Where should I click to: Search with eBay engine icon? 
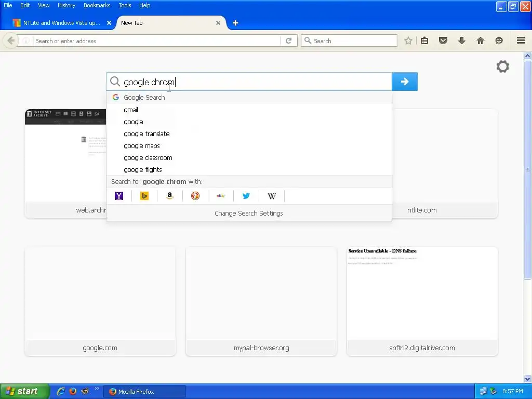pos(221,196)
